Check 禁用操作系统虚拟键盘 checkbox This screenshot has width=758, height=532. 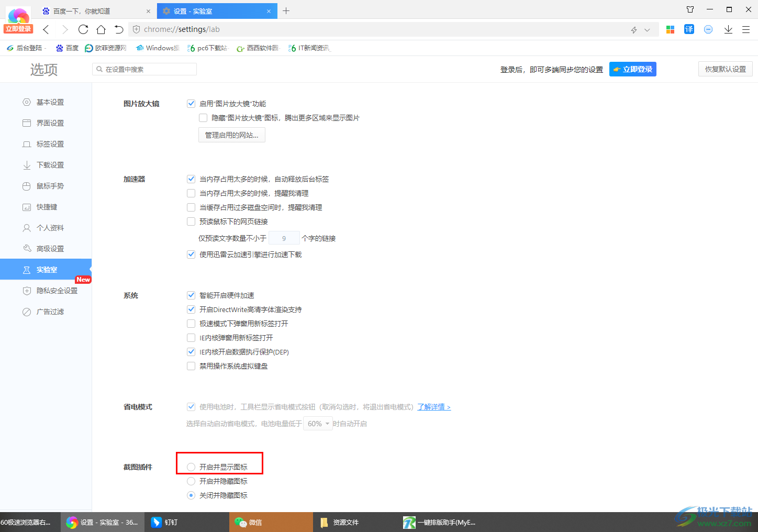pyautogui.click(x=191, y=366)
